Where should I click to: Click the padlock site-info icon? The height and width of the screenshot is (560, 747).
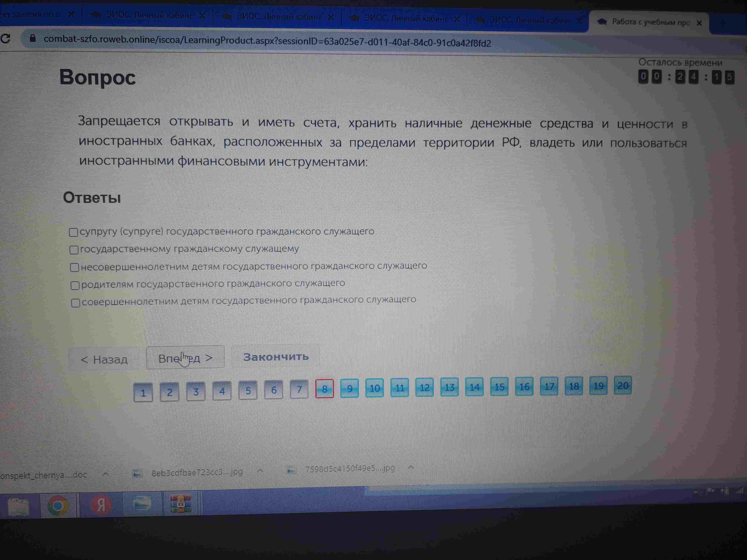click(32, 38)
